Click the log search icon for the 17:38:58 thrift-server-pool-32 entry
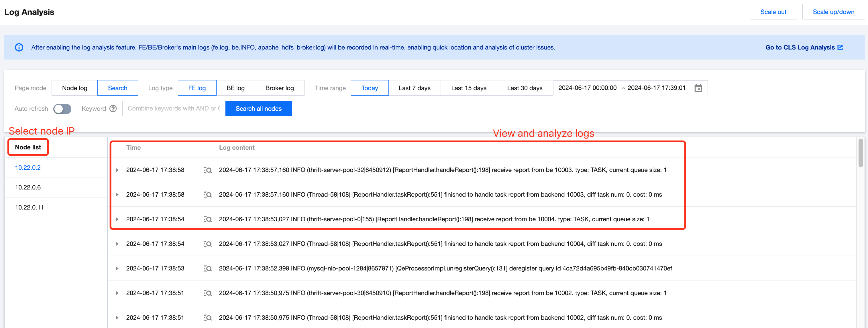This screenshot has height=328, width=868. coord(208,170)
